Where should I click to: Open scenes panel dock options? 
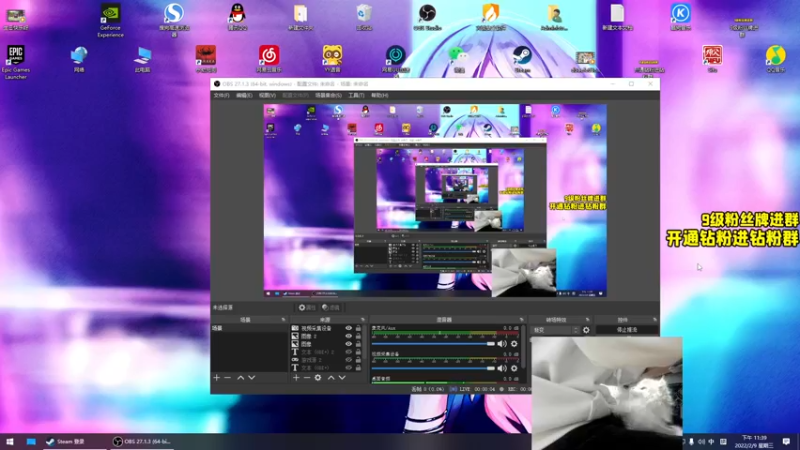[283, 320]
